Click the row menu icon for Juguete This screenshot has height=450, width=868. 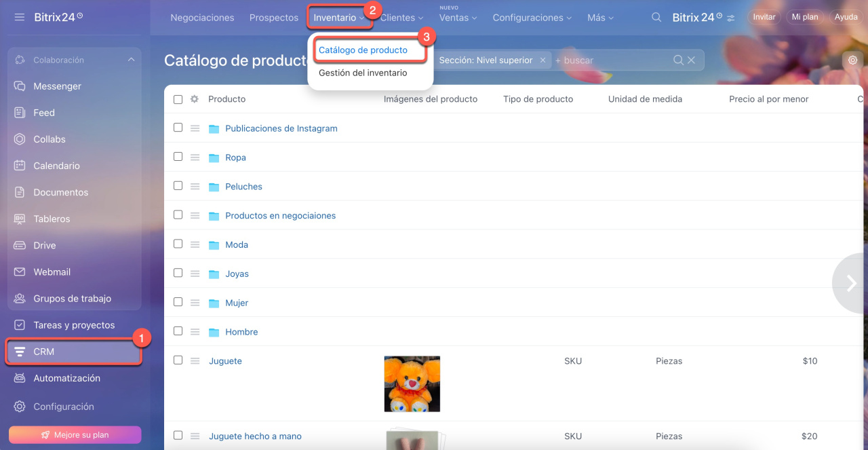[195, 361]
